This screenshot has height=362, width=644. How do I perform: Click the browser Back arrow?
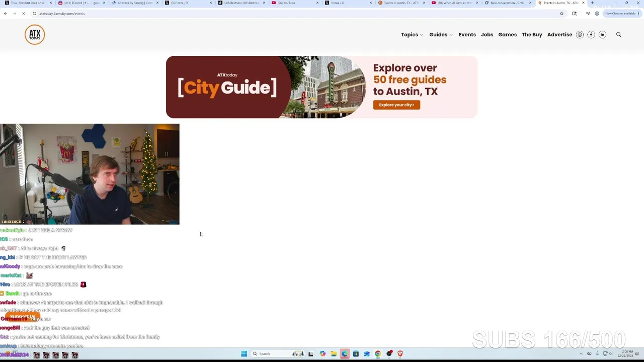6,14
